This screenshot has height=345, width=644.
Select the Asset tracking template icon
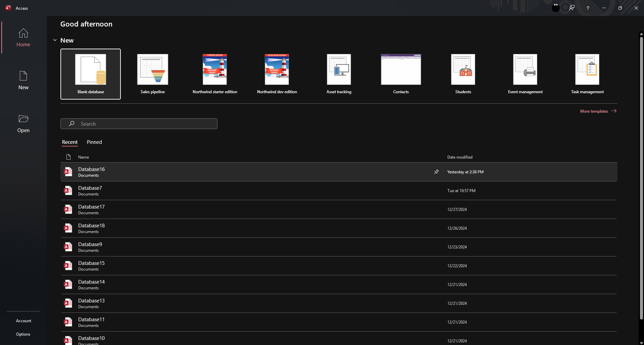(339, 70)
